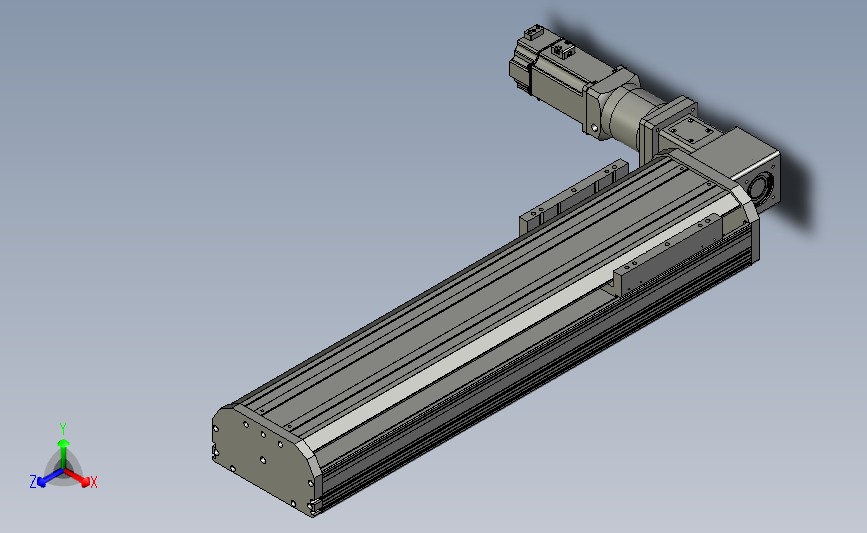Select the dark carriage block on the actuator
Image resolution: width=867 pixels, height=533 pixels.
click(x=667, y=255)
